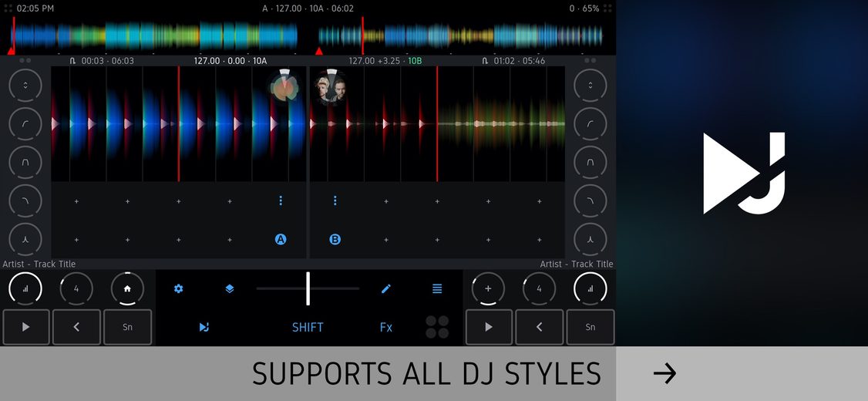The image size is (868, 401).
Task: Tap deck B up-down arrows knob
Action: click(590, 86)
